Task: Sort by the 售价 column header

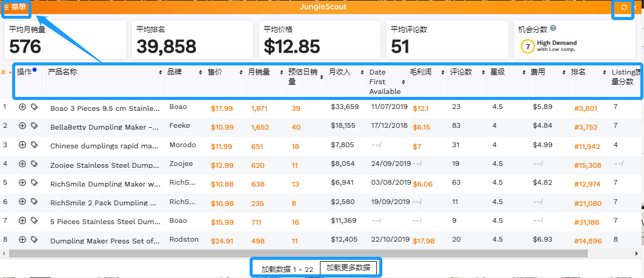Action: (215, 72)
